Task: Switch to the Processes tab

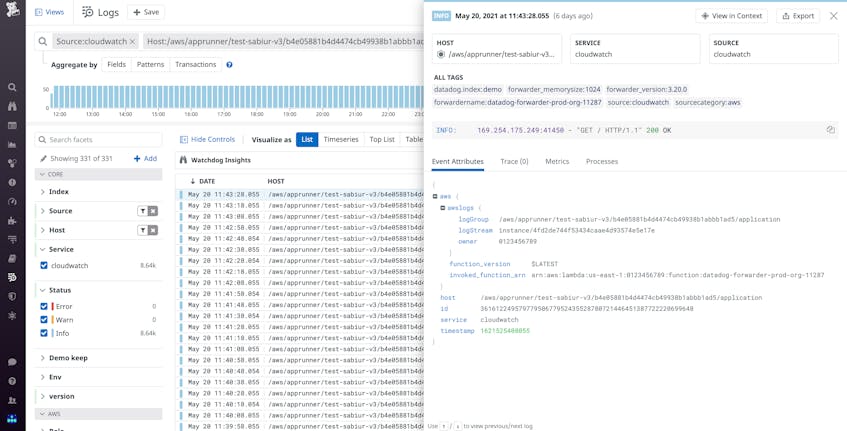Action: click(602, 161)
